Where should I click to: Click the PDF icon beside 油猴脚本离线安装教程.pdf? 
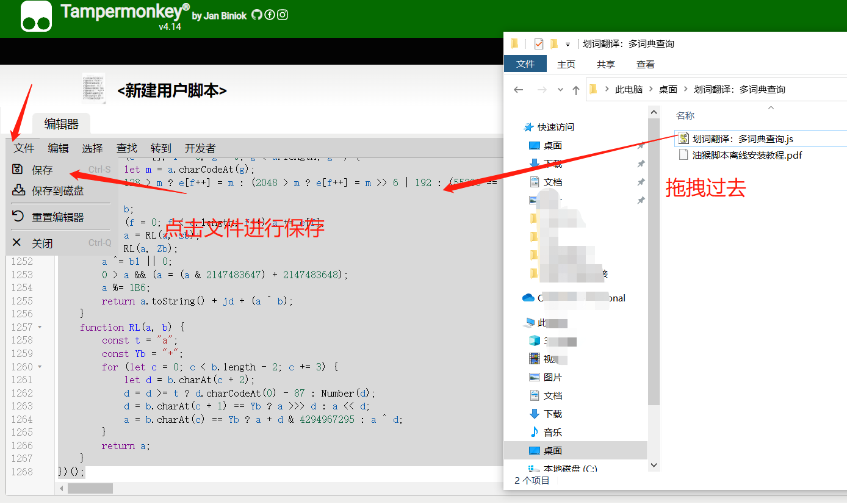click(x=683, y=155)
